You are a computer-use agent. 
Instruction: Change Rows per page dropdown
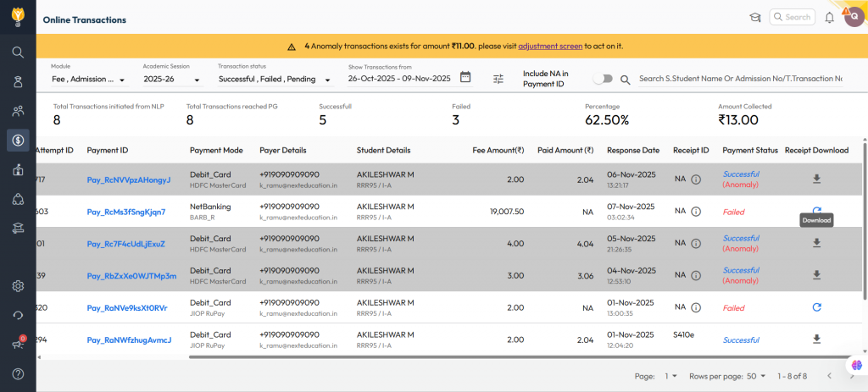757,376
